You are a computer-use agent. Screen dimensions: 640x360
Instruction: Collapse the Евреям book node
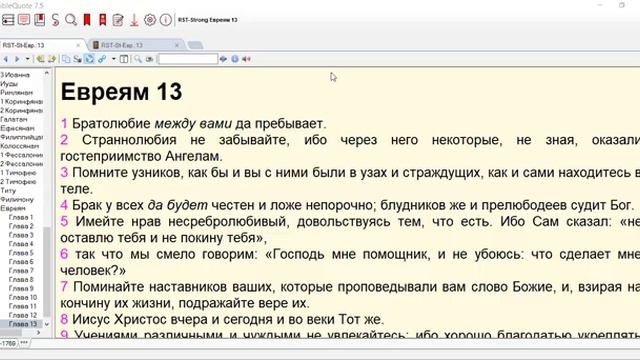tap(13, 209)
